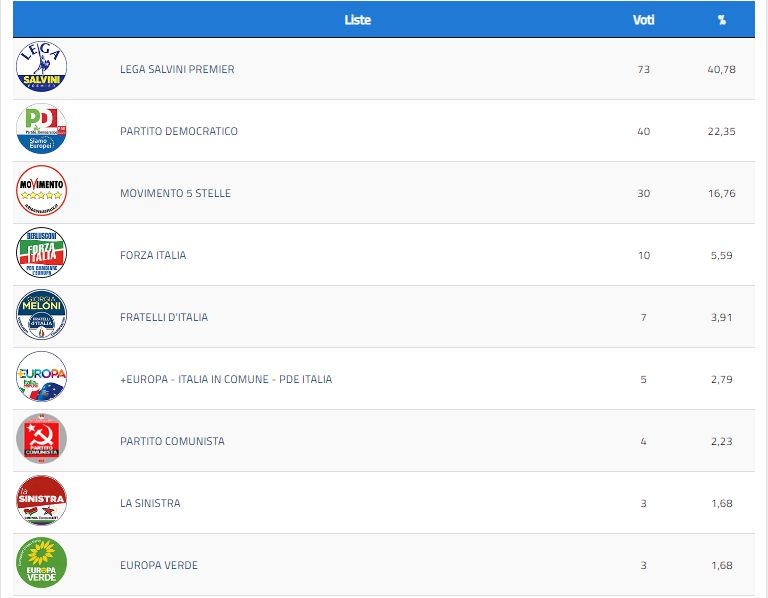Select the MOVIMENTO 5 STELLE name

pyautogui.click(x=175, y=193)
